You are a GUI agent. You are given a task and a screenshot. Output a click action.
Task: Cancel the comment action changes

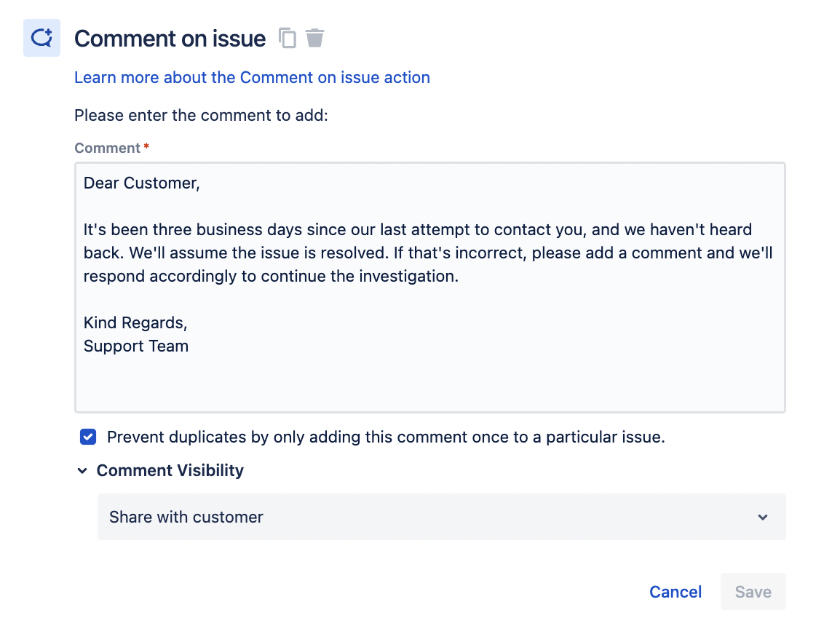675,592
